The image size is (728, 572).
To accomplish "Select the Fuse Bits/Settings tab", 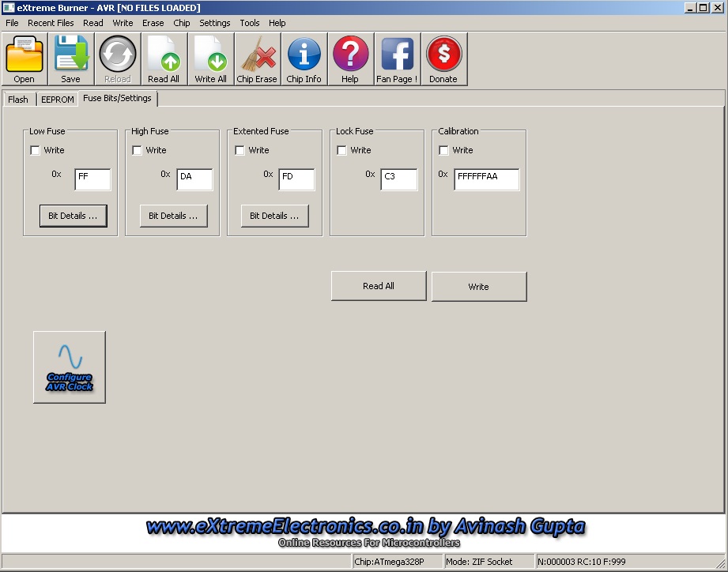I will (x=118, y=98).
